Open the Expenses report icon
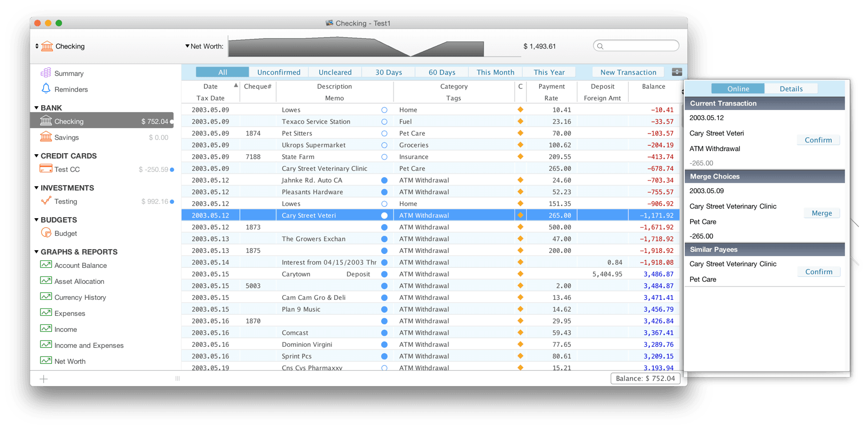 (46, 313)
